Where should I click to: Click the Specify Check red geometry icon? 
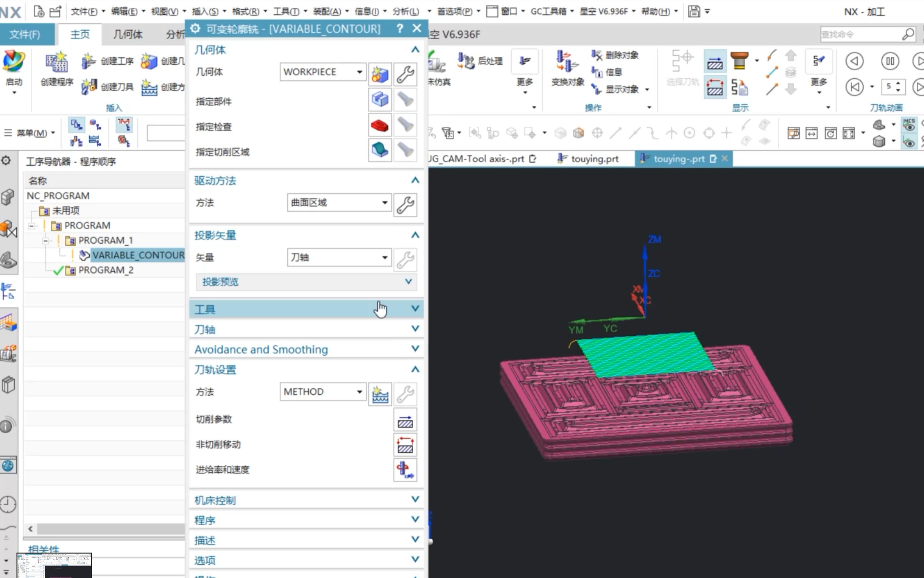click(380, 125)
